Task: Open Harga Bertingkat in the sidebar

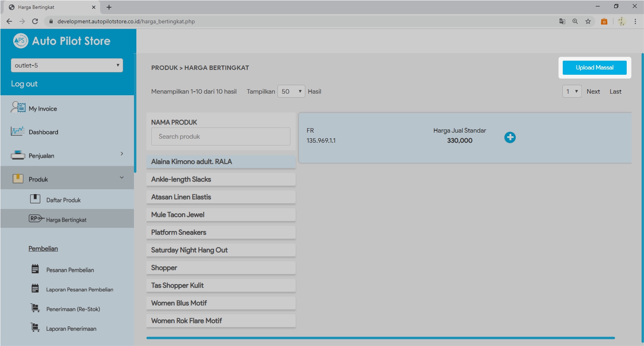Action: pos(66,220)
